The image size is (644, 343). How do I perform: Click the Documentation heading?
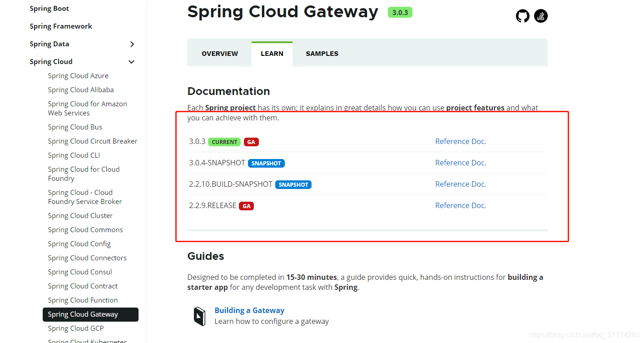click(x=228, y=91)
